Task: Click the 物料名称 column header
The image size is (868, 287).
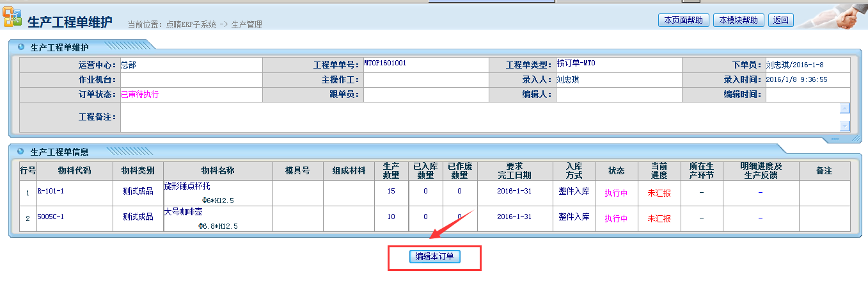Action: pyautogui.click(x=217, y=170)
